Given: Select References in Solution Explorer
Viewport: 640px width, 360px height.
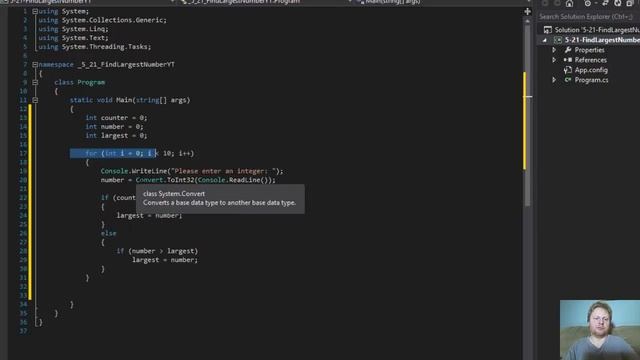Looking at the screenshot, I should pos(591,60).
